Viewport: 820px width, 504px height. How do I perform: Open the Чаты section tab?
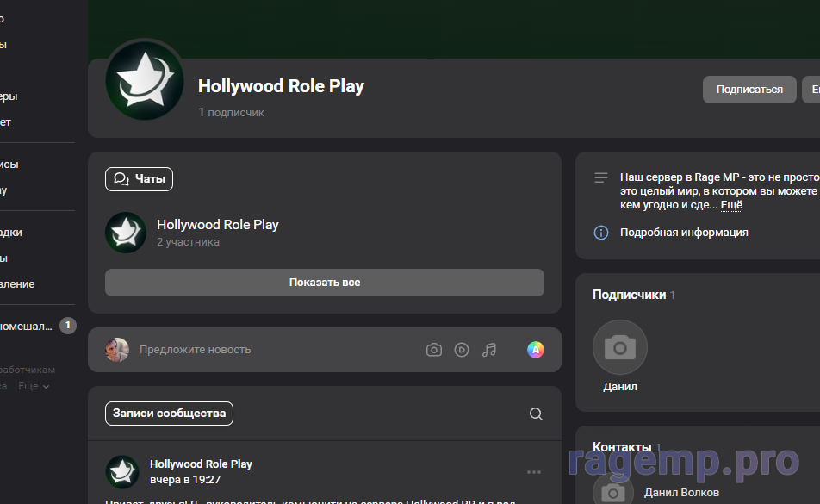click(140, 179)
